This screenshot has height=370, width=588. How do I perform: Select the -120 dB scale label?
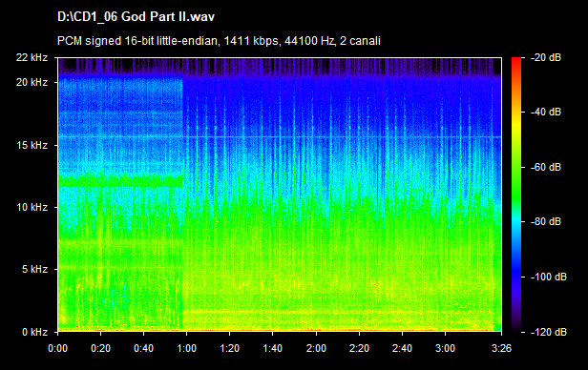coord(548,332)
